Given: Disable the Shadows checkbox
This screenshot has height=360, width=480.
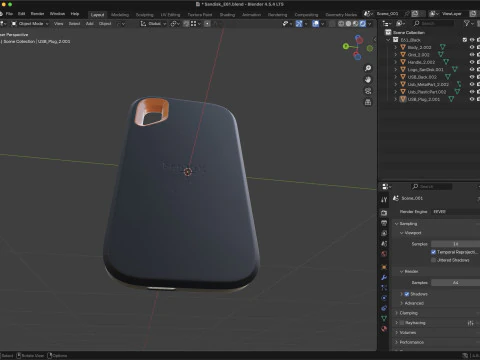Looking at the screenshot, I should (x=407, y=294).
